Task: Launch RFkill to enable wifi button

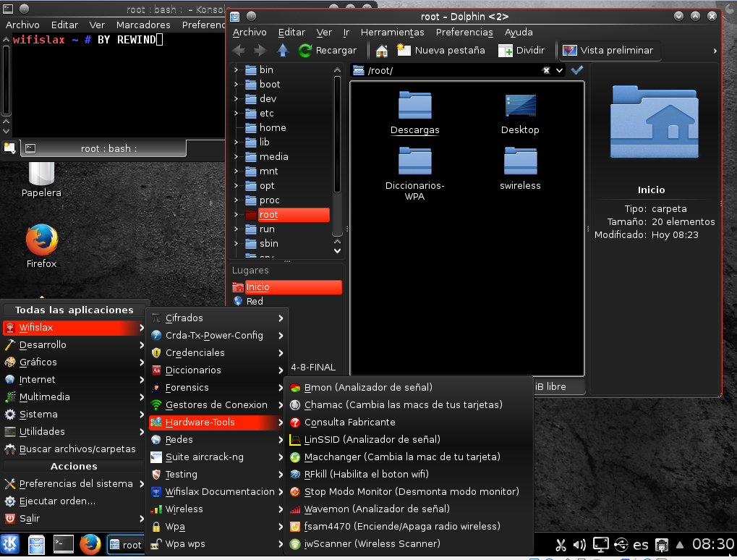Action: pyautogui.click(x=409, y=475)
